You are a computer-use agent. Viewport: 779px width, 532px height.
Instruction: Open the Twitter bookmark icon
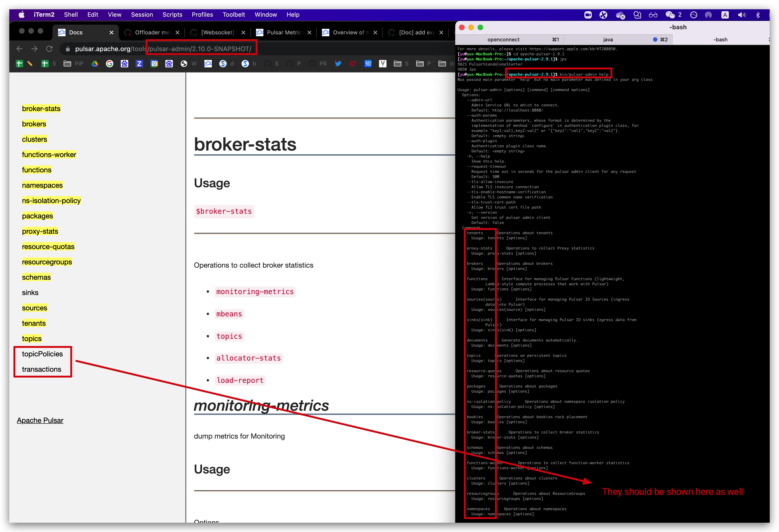click(338, 64)
